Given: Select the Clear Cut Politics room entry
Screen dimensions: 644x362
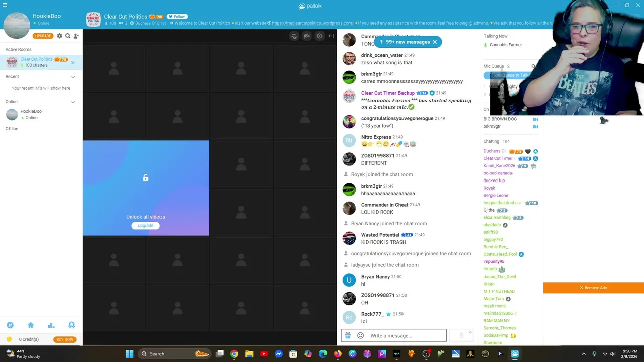Looking at the screenshot, I should (41, 62).
